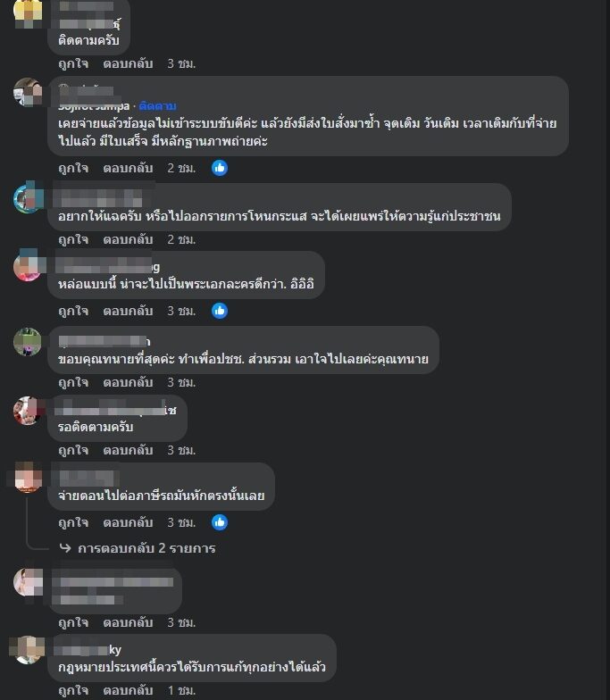The image size is (610, 700).
Task: View the like reaction on the ต่อภาษีรถ comment
Action: [x=220, y=522]
